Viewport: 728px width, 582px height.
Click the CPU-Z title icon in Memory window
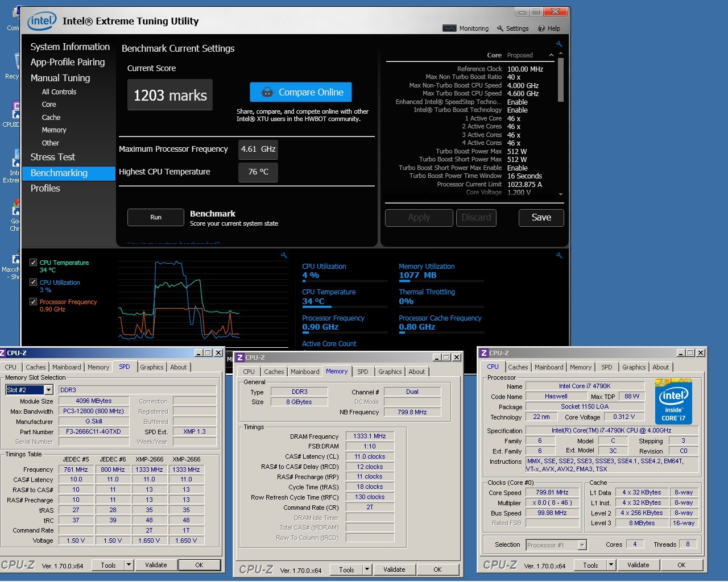click(x=240, y=357)
